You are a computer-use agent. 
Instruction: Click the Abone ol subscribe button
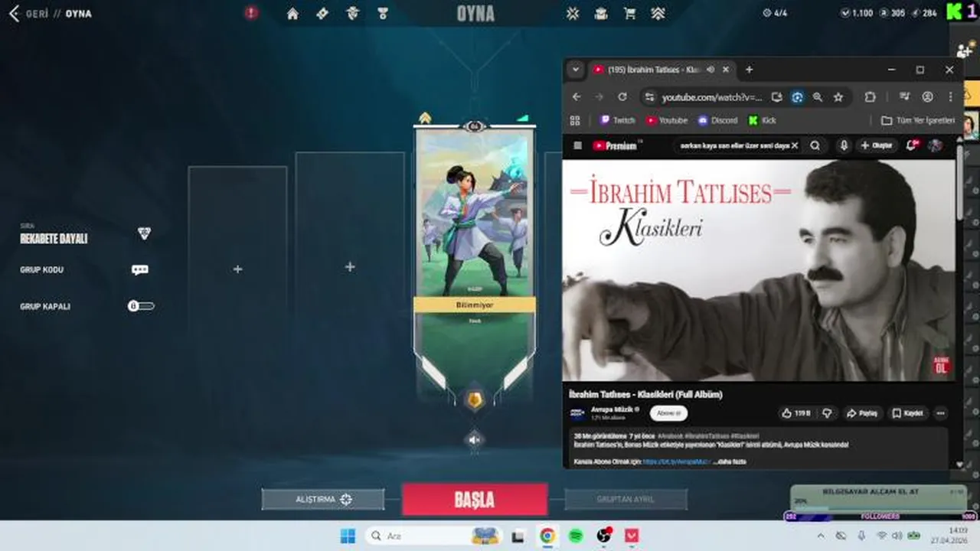coord(669,413)
